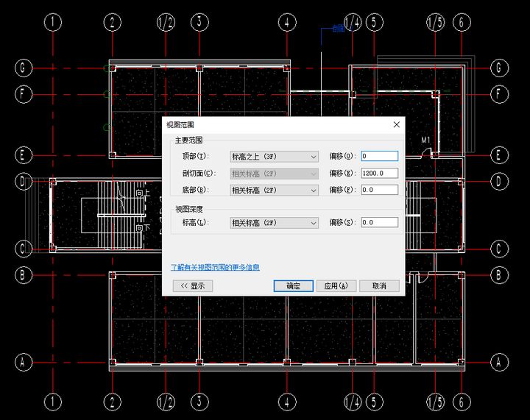Select left grid bubble B
This screenshot has height=420, width=530.
(x=24, y=275)
